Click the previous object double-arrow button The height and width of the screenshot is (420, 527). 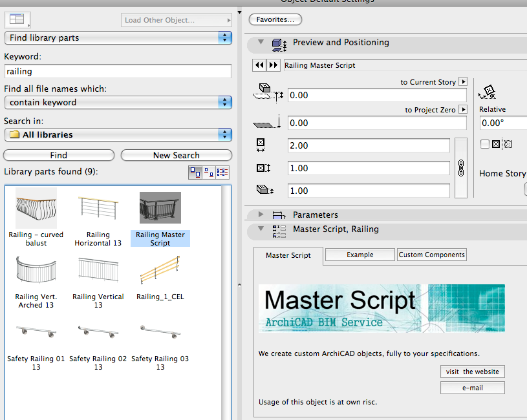[x=259, y=65]
